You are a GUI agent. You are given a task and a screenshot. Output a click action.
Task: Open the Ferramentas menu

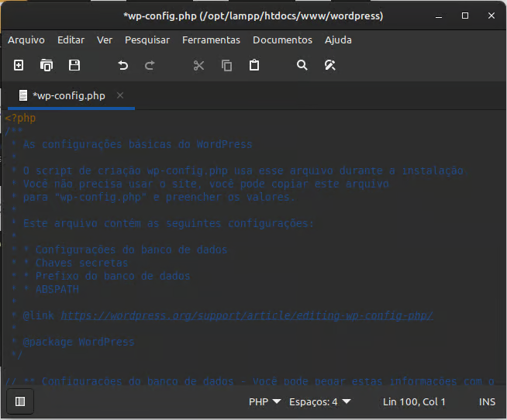(x=209, y=40)
